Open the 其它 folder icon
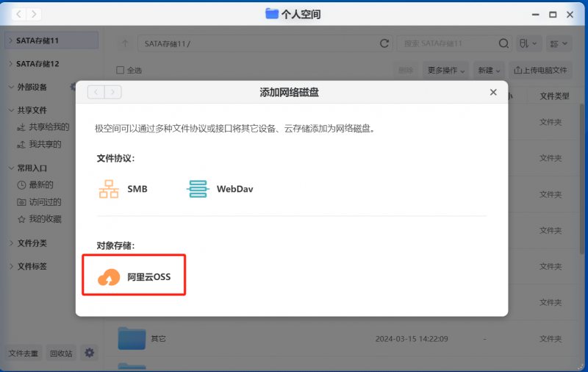 point(132,338)
